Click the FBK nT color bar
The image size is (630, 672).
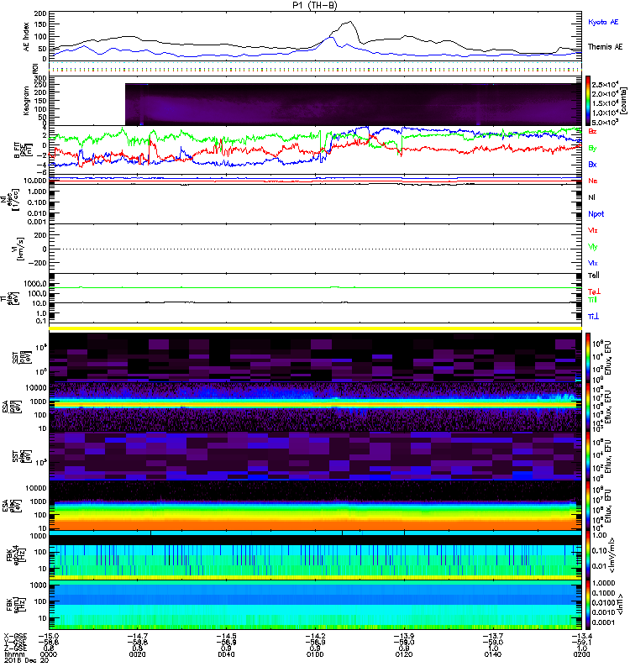588,605
